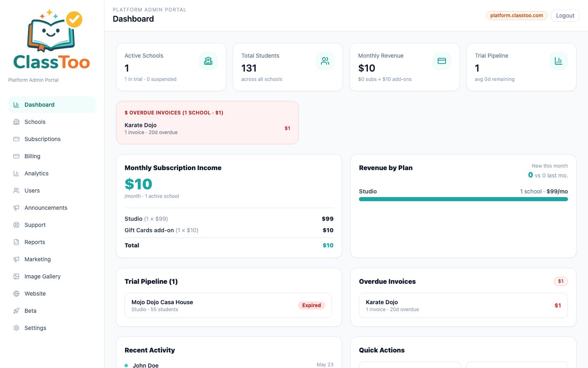Click the Quick Actions heading
The width and height of the screenshot is (588, 368).
(x=382, y=350)
